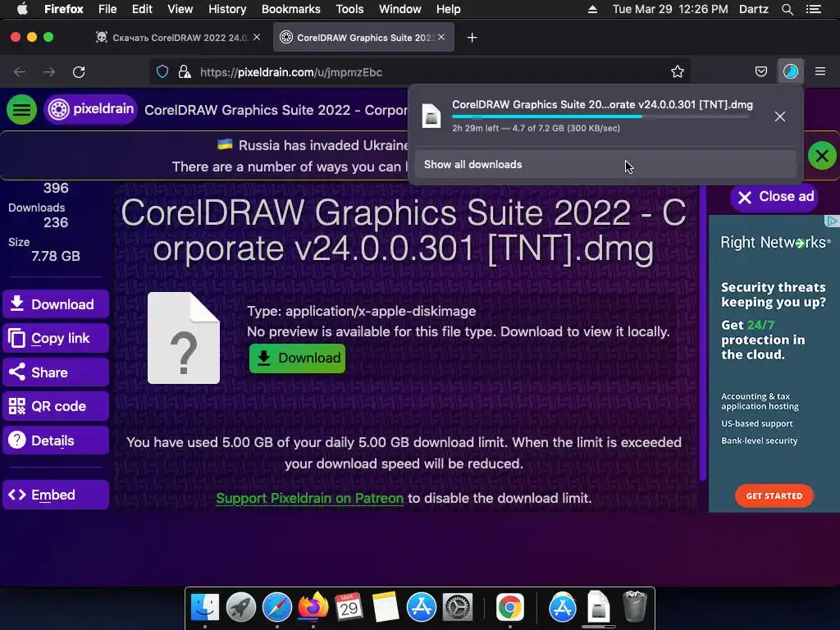The image size is (840, 630).
Task: Open the File menu
Action: pyautogui.click(x=107, y=9)
